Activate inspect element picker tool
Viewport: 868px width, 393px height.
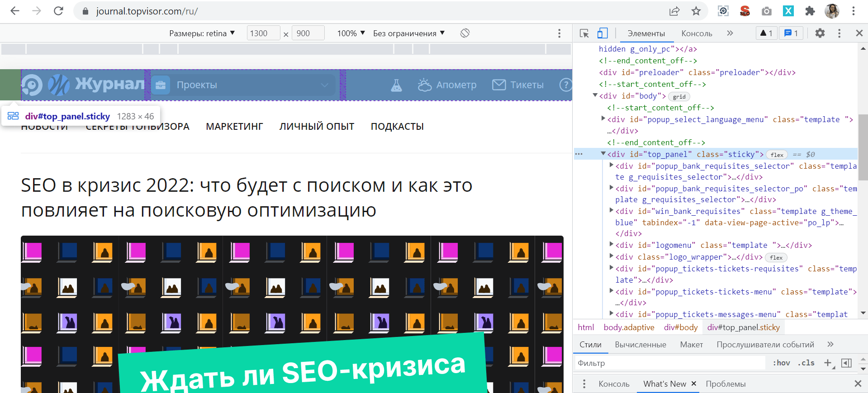click(x=584, y=33)
